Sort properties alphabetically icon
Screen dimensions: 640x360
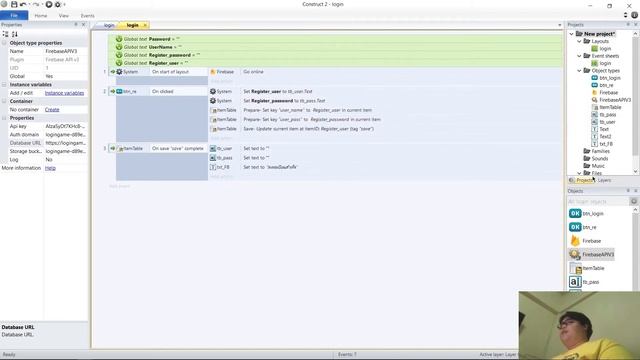click(15, 34)
